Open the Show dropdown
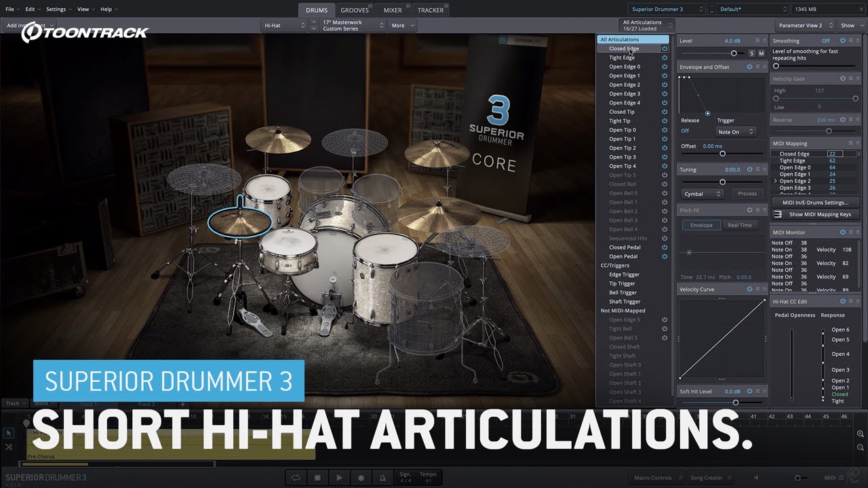This screenshot has width=868, height=488. [x=852, y=26]
